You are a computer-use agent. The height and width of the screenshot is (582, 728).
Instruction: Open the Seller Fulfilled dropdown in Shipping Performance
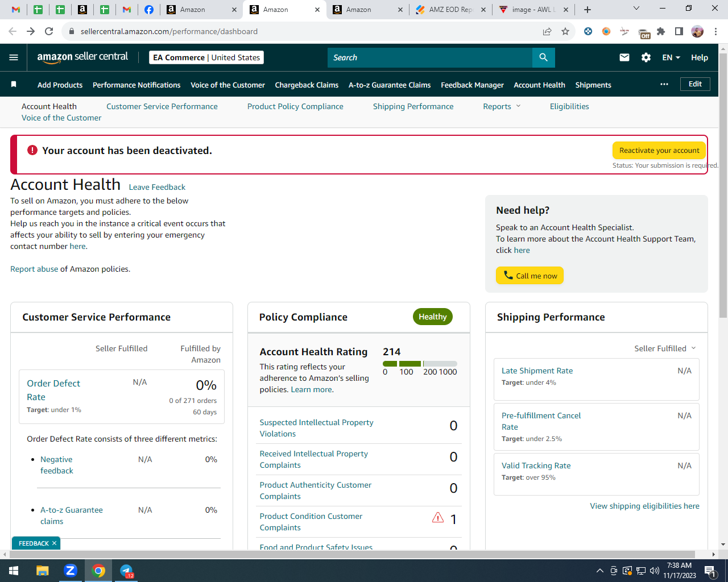click(665, 348)
